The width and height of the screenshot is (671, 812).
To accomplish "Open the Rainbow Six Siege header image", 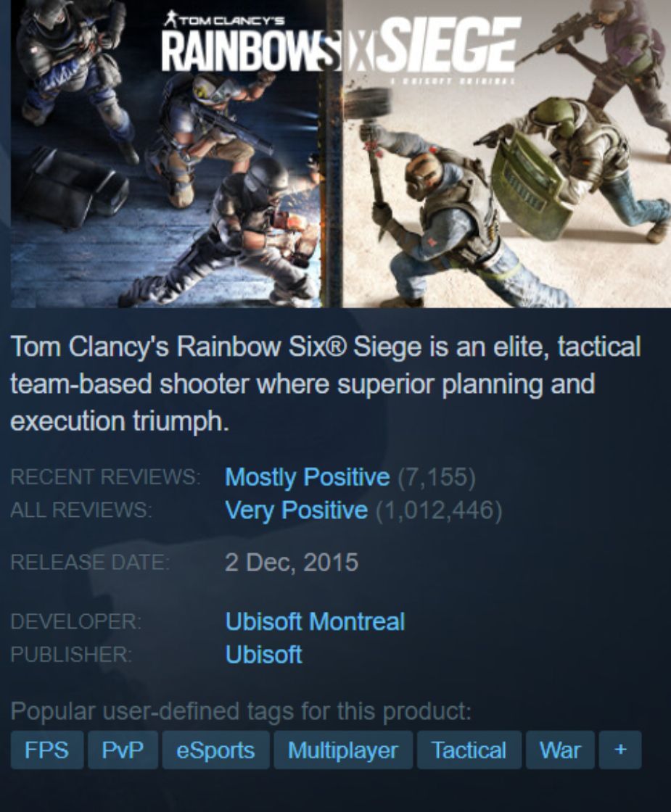I will coord(340,154).
